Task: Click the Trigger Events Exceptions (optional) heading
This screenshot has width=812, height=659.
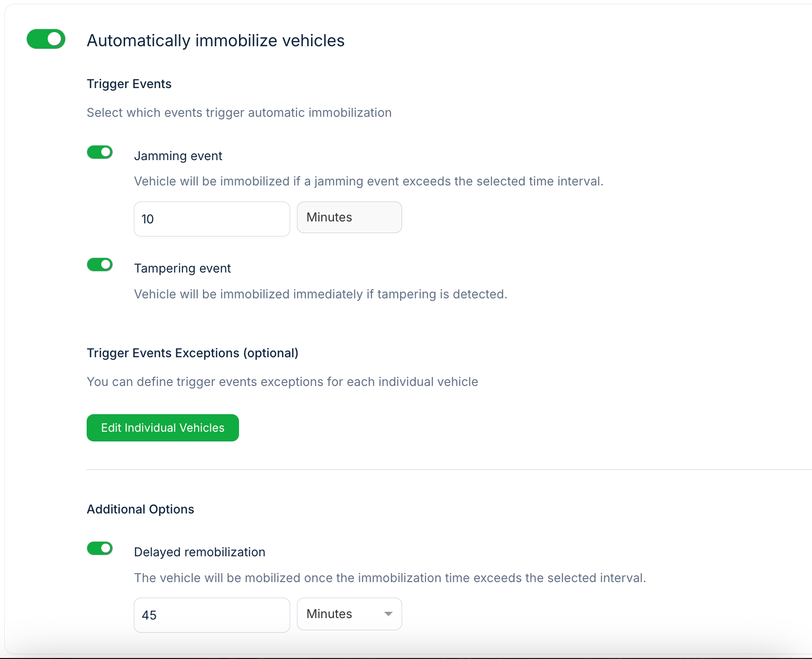Action: [x=192, y=353]
